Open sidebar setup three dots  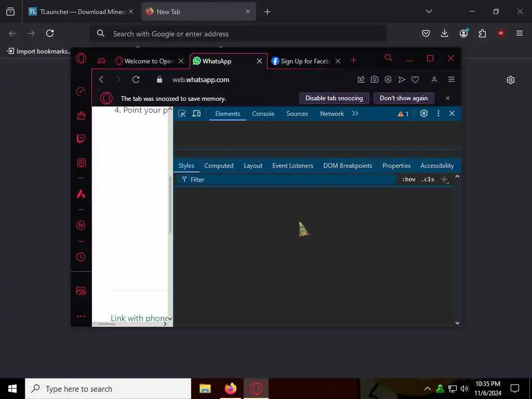pos(81,316)
